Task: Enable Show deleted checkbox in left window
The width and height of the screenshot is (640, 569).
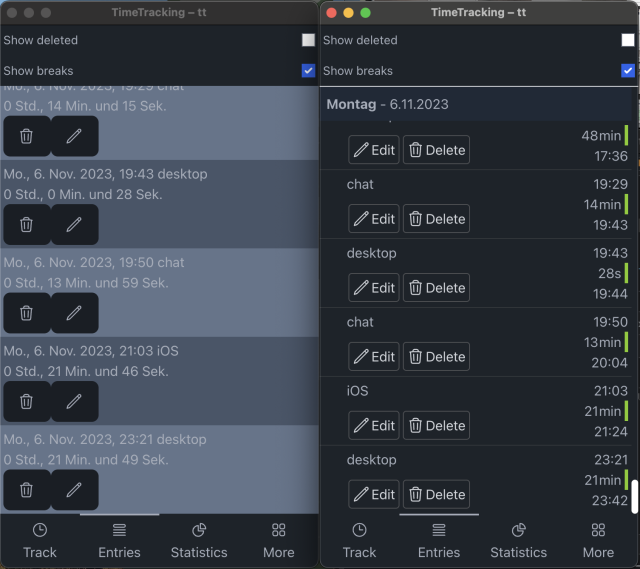Action: [x=308, y=40]
